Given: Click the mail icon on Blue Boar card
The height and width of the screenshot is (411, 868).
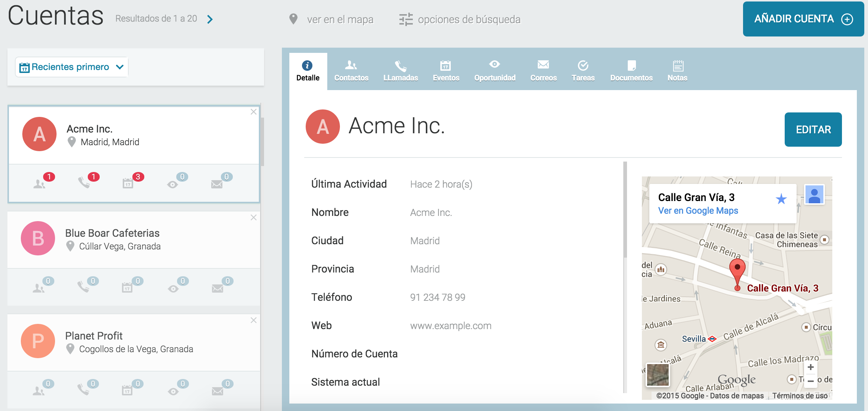Looking at the screenshot, I should (x=217, y=288).
